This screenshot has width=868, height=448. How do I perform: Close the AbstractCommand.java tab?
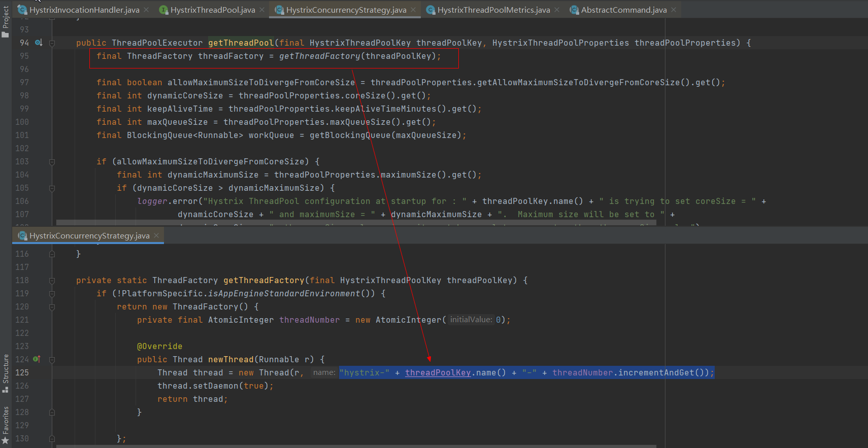coord(674,10)
